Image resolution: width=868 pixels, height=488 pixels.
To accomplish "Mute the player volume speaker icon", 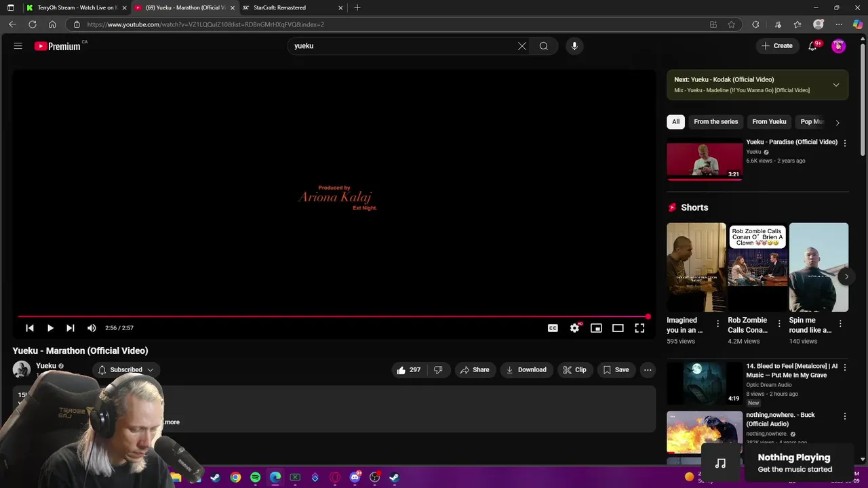I will [x=92, y=328].
